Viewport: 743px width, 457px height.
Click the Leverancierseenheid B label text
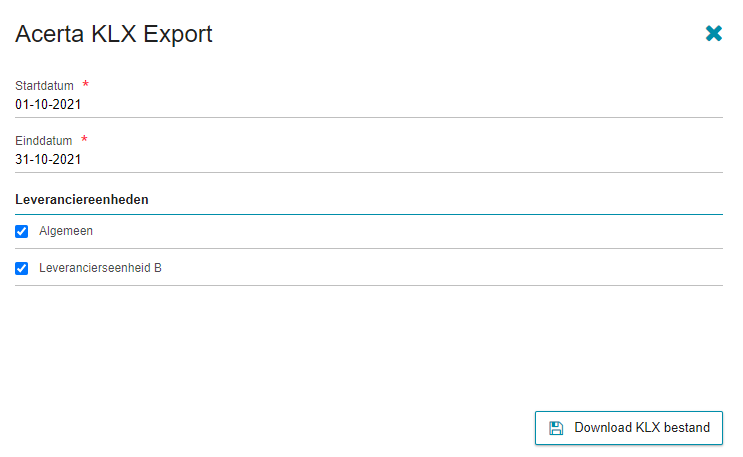pos(100,268)
